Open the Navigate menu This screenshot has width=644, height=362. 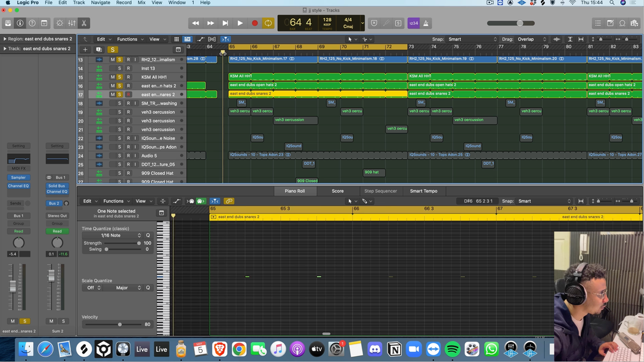pyautogui.click(x=100, y=3)
